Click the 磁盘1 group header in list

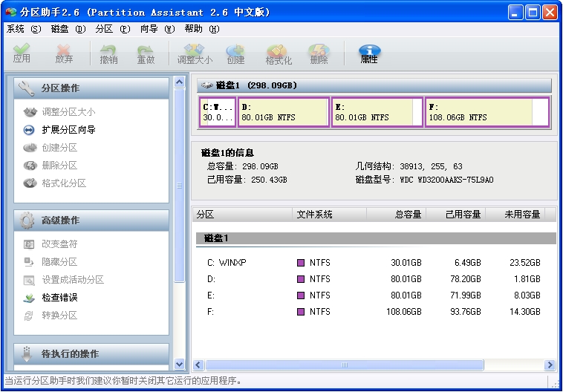(x=376, y=238)
